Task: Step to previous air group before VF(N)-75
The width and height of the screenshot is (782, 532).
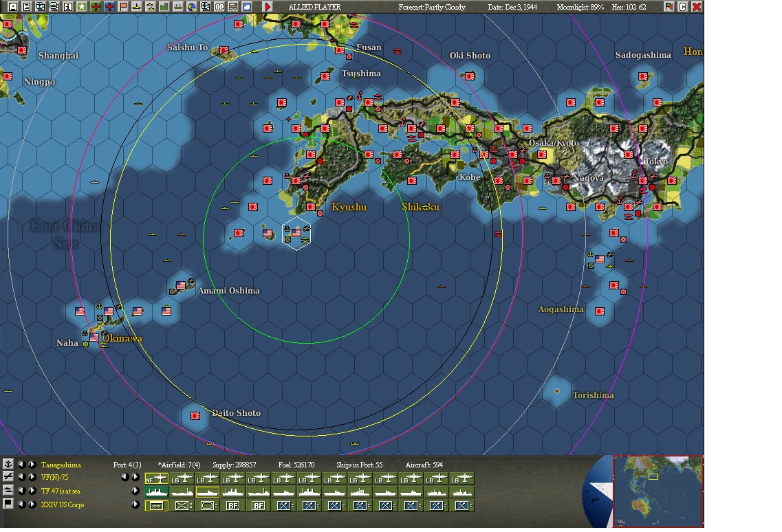Action: pyautogui.click(x=21, y=477)
